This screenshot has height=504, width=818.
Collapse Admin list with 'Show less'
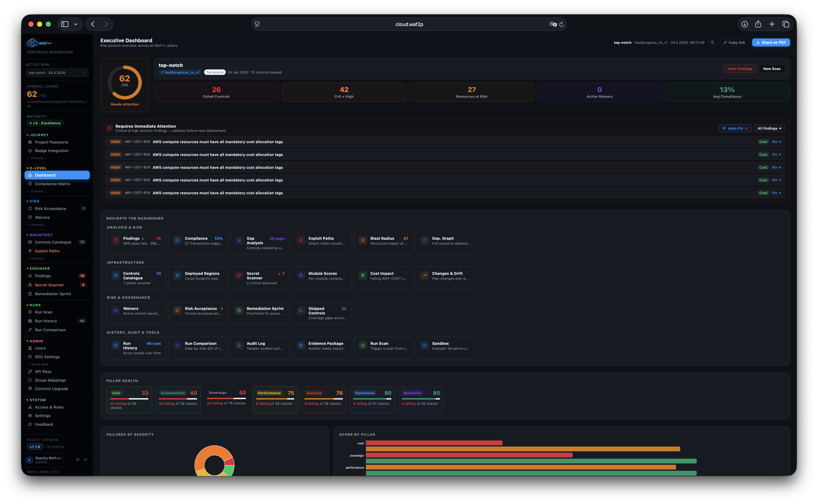pyautogui.click(x=38, y=364)
